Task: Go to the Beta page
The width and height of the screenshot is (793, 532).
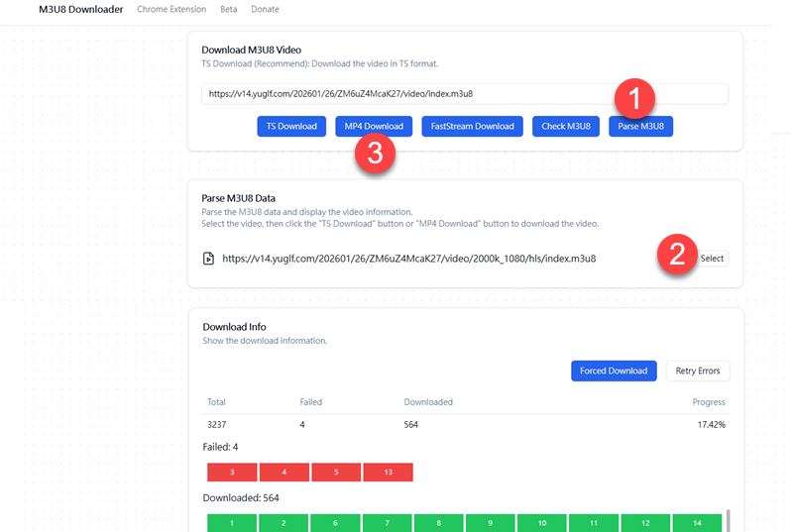Action: click(228, 10)
